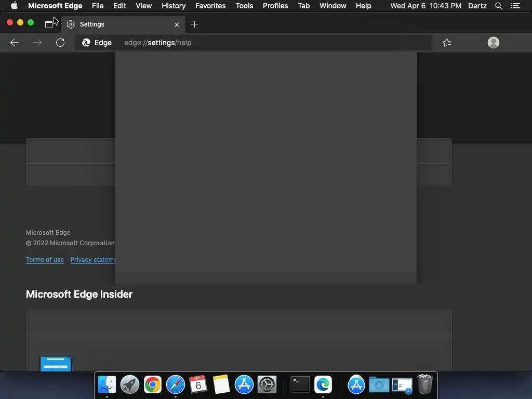Open the Privacy statement link
This screenshot has height=399, width=532.
pos(93,260)
